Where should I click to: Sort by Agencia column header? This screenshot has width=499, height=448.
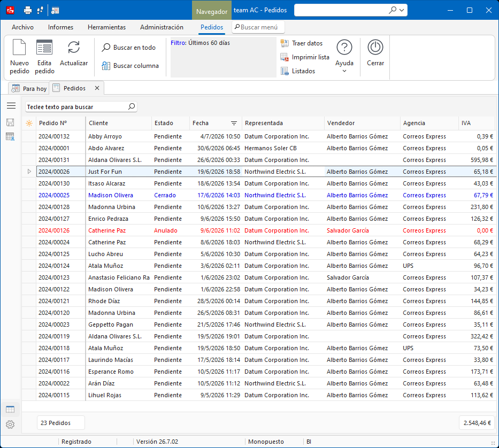click(x=429, y=123)
